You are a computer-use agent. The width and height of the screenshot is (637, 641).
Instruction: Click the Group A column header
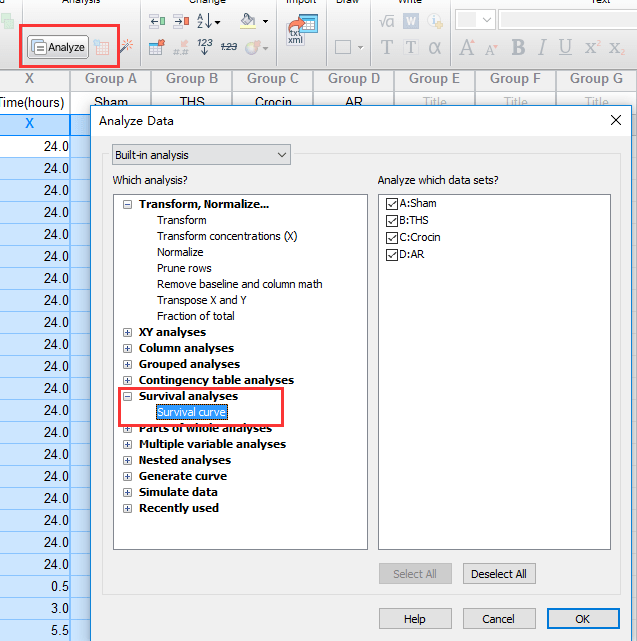click(111, 78)
